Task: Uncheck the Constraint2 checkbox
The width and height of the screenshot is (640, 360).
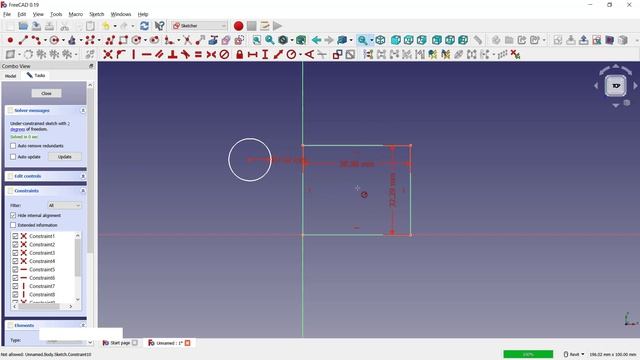Action: click(15, 244)
